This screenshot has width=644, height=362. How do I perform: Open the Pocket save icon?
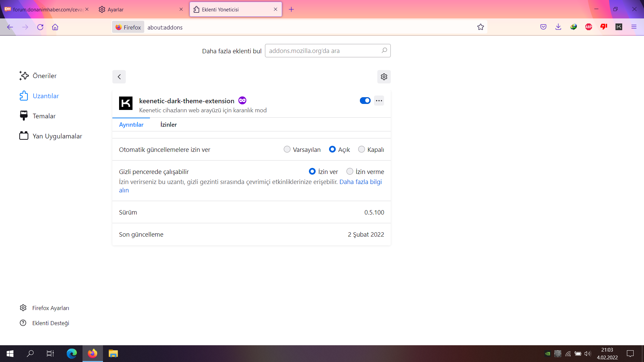pyautogui.click(x=543, y=27)
